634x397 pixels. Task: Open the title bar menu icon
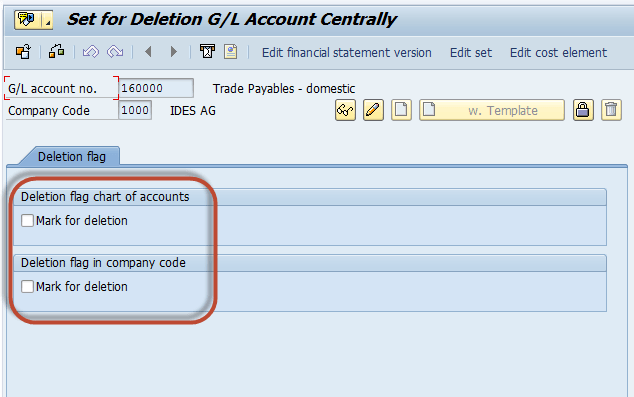27,19
